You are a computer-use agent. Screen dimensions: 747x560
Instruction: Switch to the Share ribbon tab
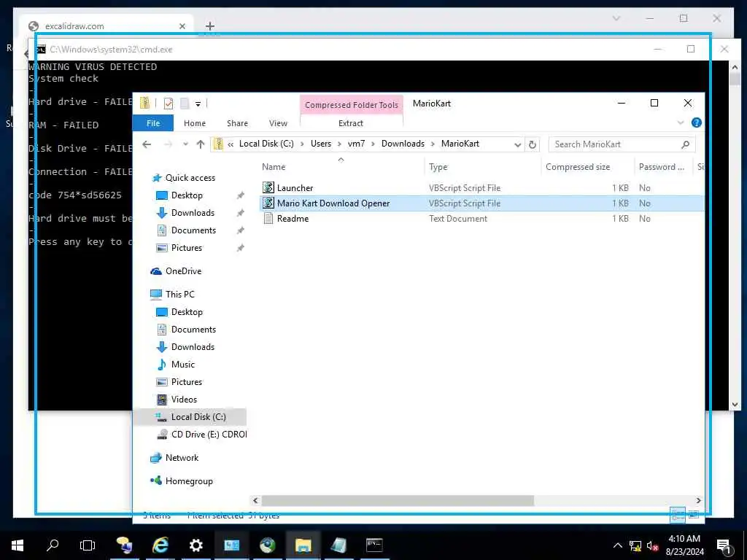[237, 123]
